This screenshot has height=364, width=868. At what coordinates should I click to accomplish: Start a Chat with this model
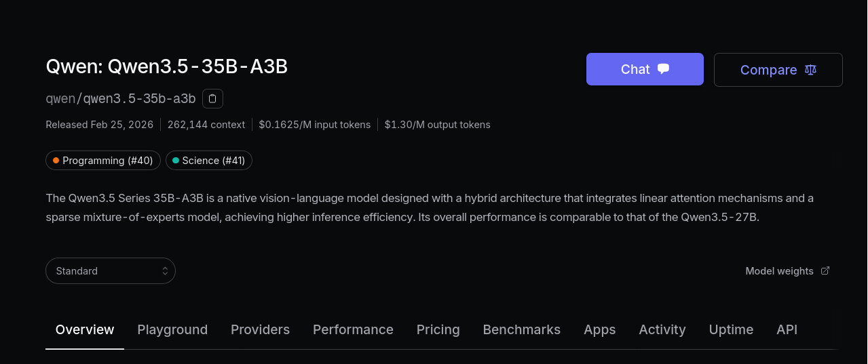pos(645,69)
